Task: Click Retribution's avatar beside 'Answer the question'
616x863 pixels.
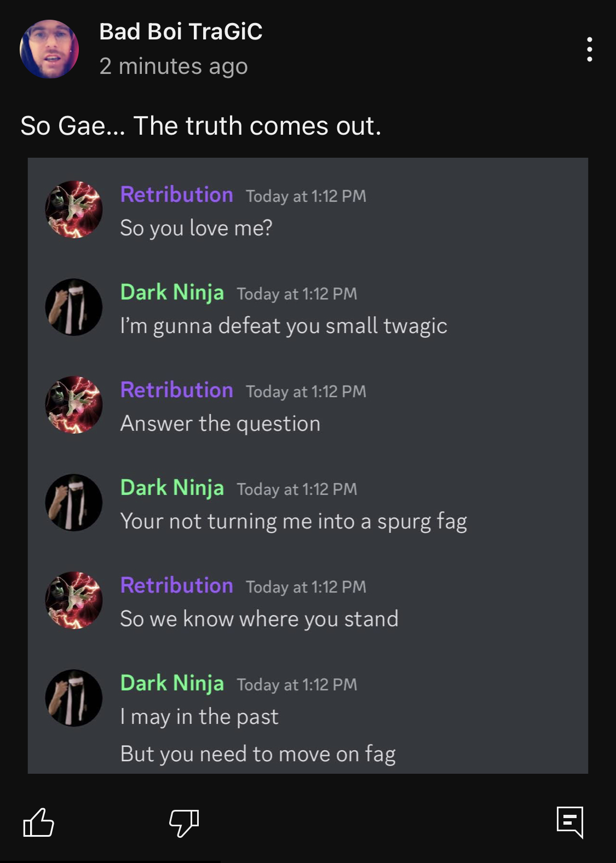Action: pos(73,405)
